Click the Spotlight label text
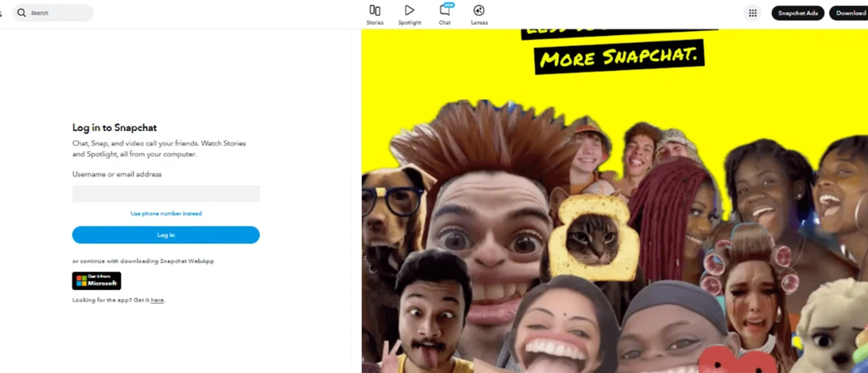Image resolution: width=868 pixels, height=373 pixels. [x=409, y=23]
